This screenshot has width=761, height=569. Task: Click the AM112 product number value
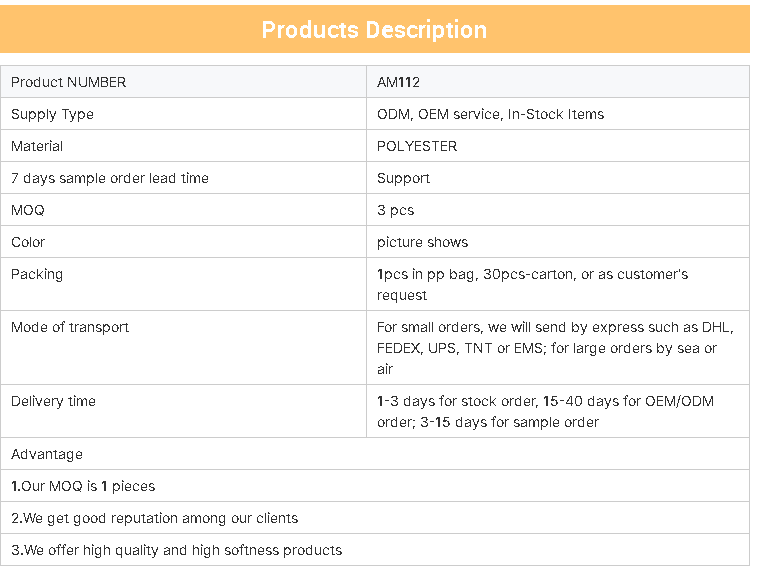[x=398, y=82]
